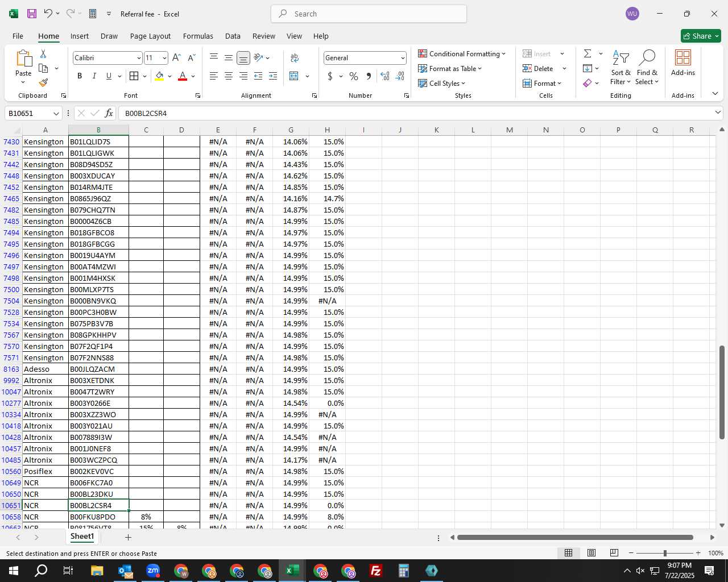Switch to the Page Layout tab
728x582 pixels.
[x=150, y=36]
